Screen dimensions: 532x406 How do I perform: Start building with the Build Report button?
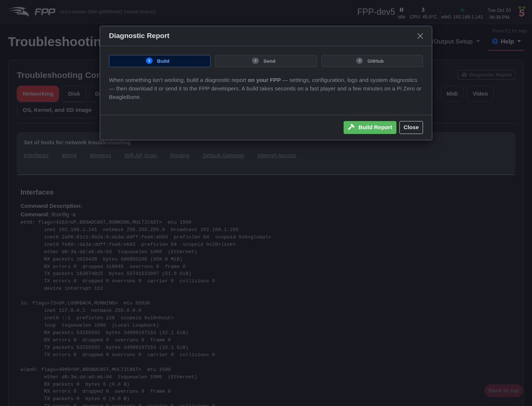click(x=370, y=127)
